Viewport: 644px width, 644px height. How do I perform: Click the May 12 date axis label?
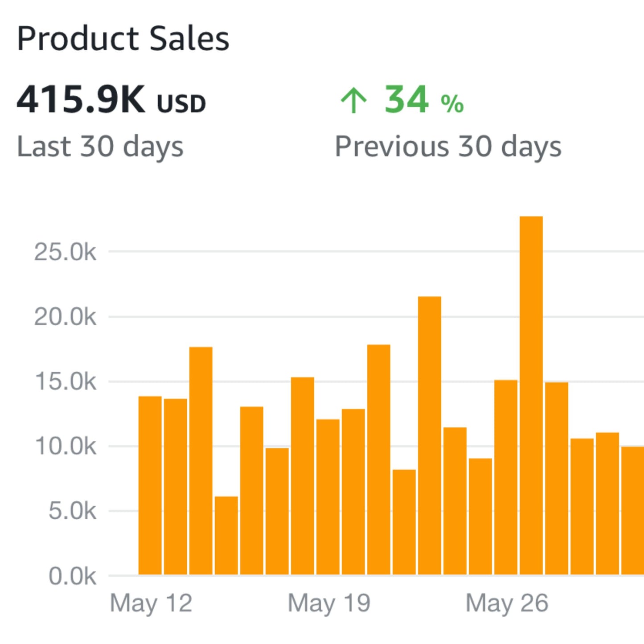151,603
